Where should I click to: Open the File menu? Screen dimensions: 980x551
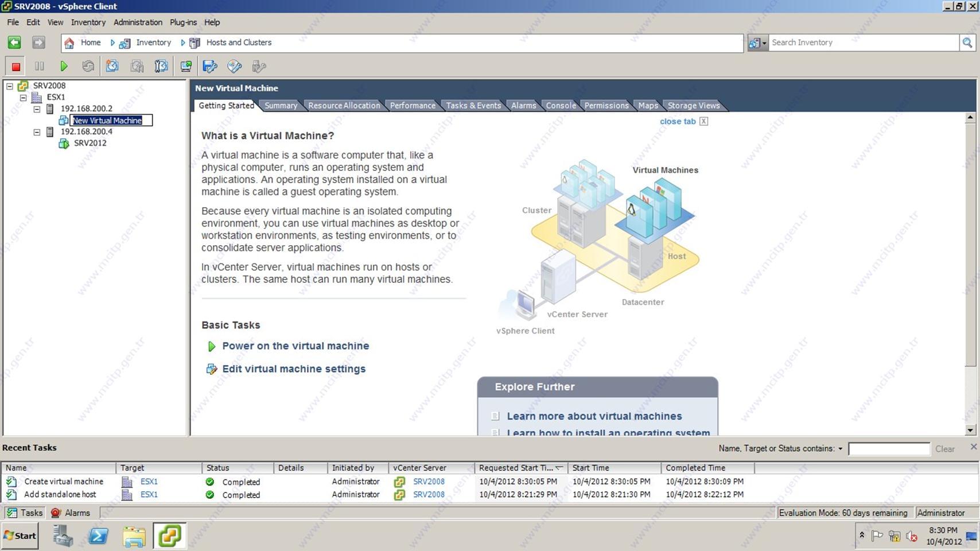coord(13,22)
